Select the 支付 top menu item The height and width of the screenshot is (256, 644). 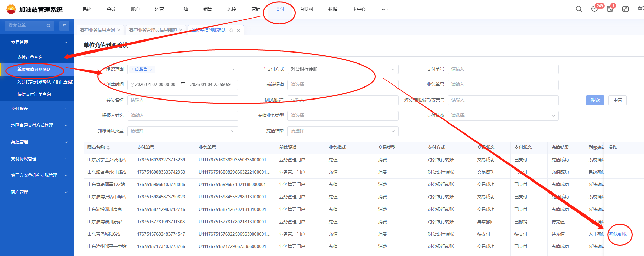tap(280, 9)
